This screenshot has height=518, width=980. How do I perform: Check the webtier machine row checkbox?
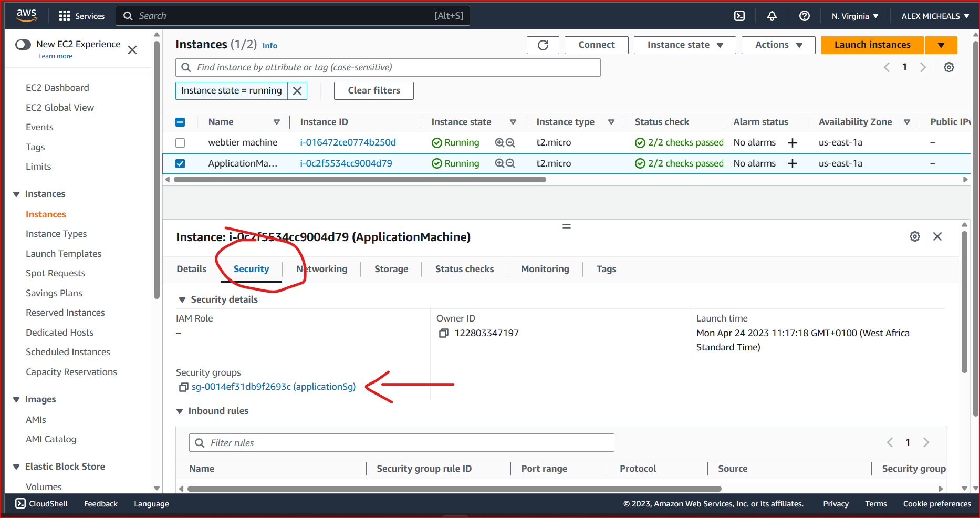tap(180, 142)
